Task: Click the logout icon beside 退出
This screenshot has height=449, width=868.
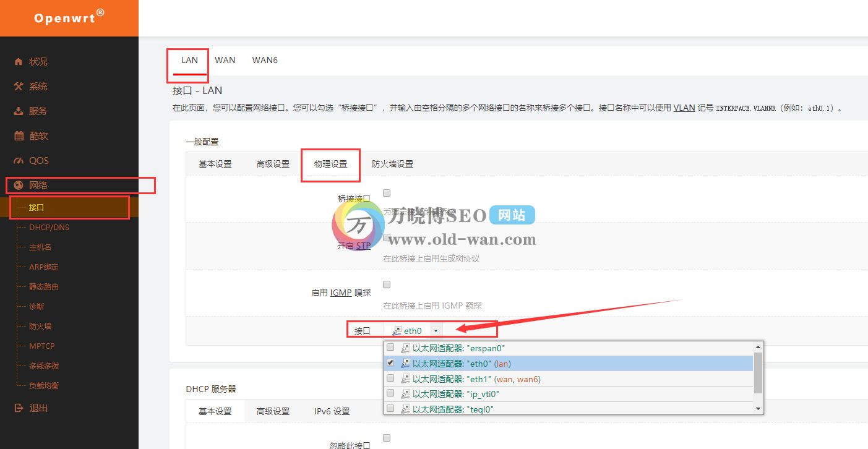Action: [19, 408]
